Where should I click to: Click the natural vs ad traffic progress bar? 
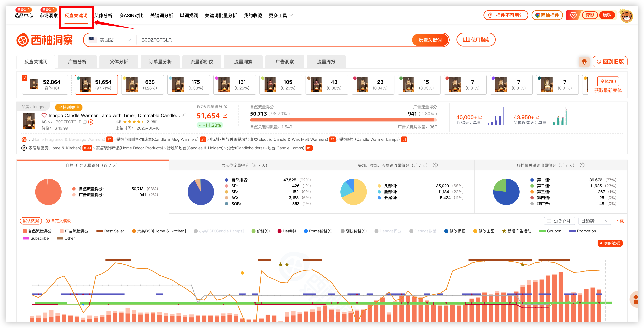(343, 120)
